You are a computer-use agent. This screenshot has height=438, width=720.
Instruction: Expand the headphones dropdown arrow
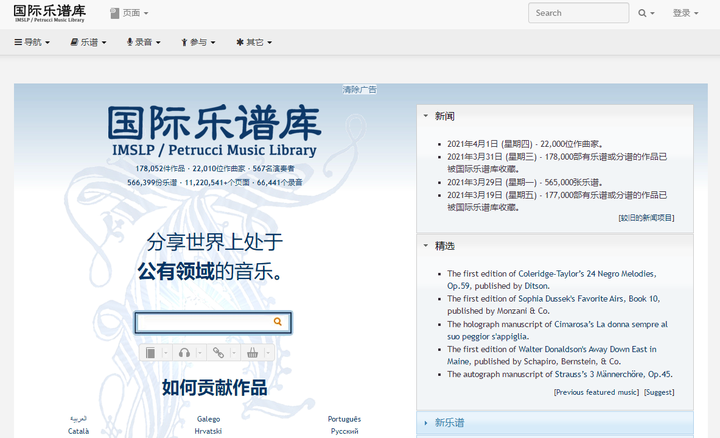[200, 353]
